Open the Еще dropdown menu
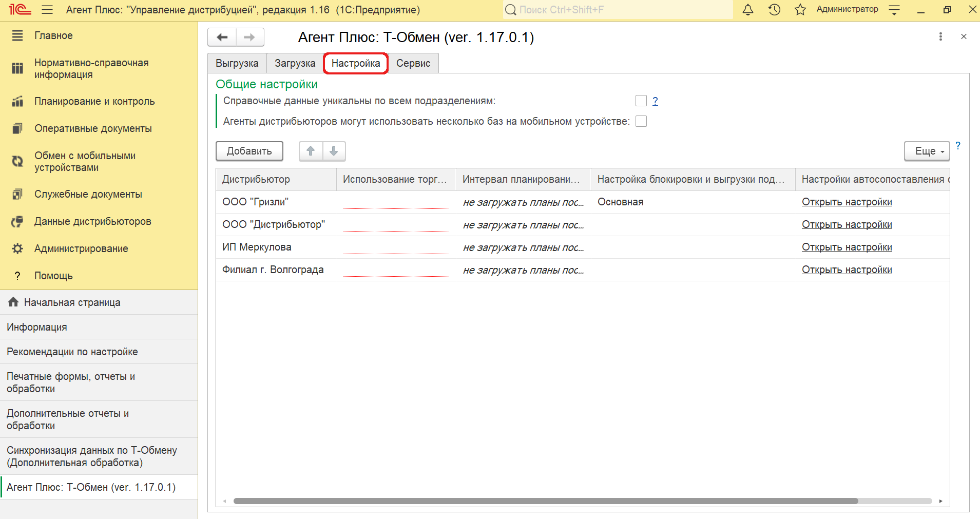The width and height of the screenshot is (980, 519). [927, 151]
